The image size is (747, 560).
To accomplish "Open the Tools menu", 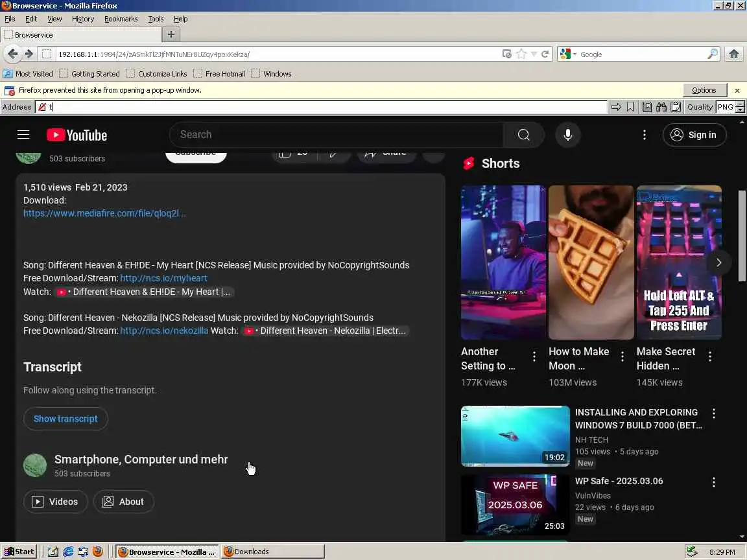I will click(156, 19).
